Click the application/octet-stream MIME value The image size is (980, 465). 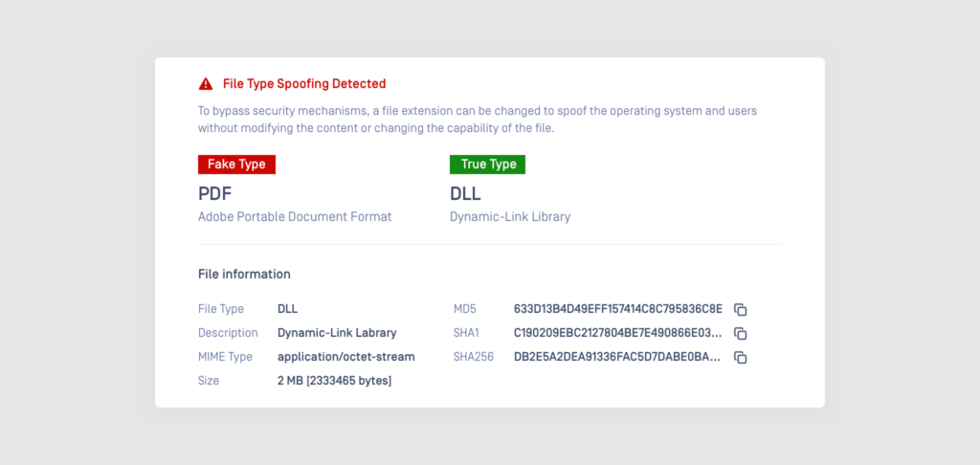[x=345, y=357]
